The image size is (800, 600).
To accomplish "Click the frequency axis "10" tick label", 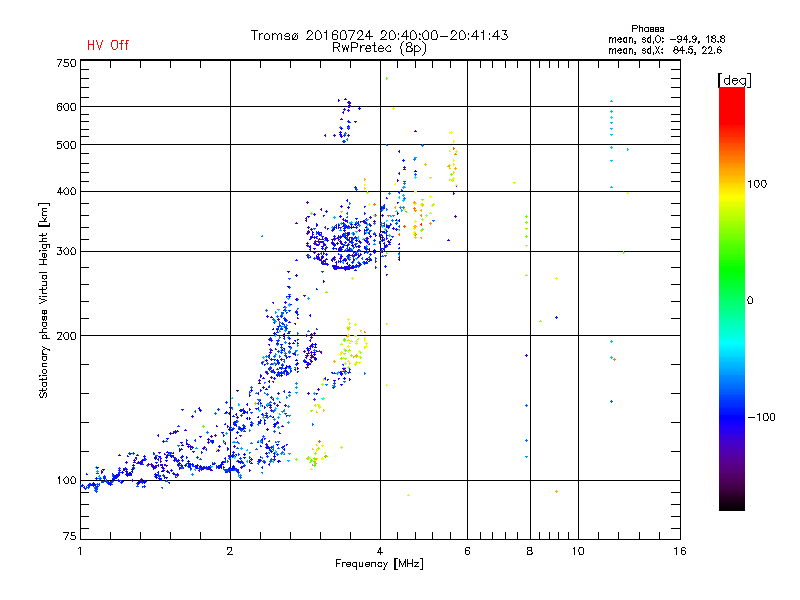I will click(x=578, y=551).
